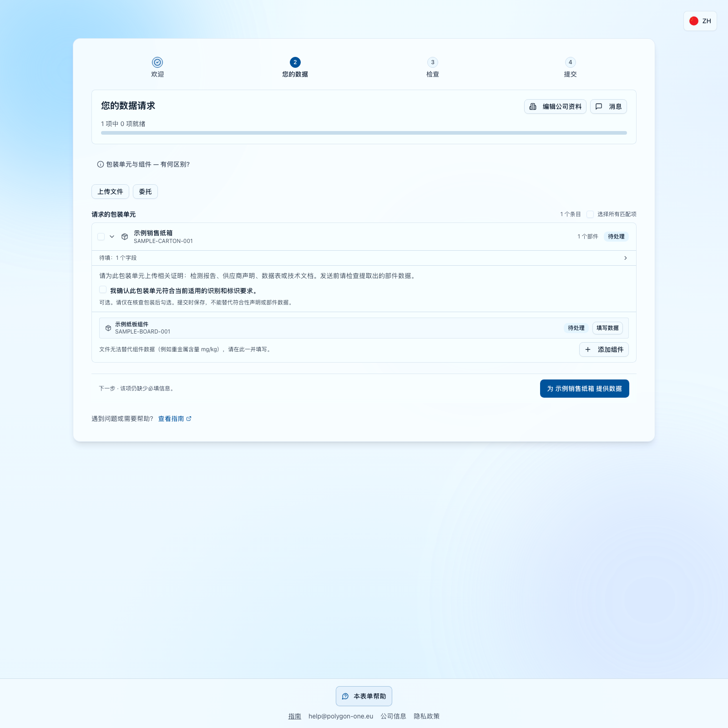
Task: Click the 1 个部件 count text
Action: click(x=588, y=237)
